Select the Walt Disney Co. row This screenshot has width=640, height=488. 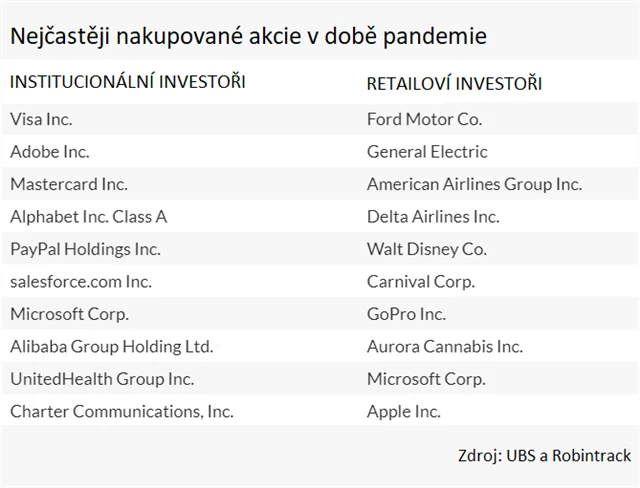click(427, 249)
